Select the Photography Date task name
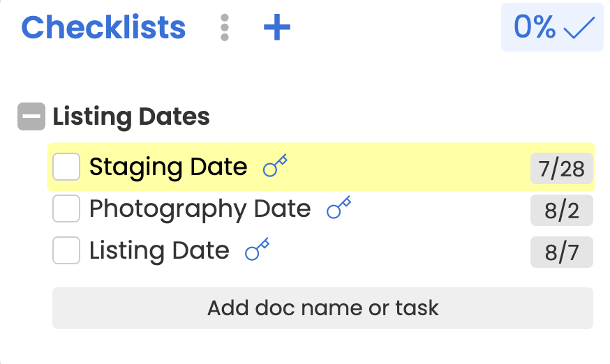Screen dimensions: 610x364 [x=200, y=209]
